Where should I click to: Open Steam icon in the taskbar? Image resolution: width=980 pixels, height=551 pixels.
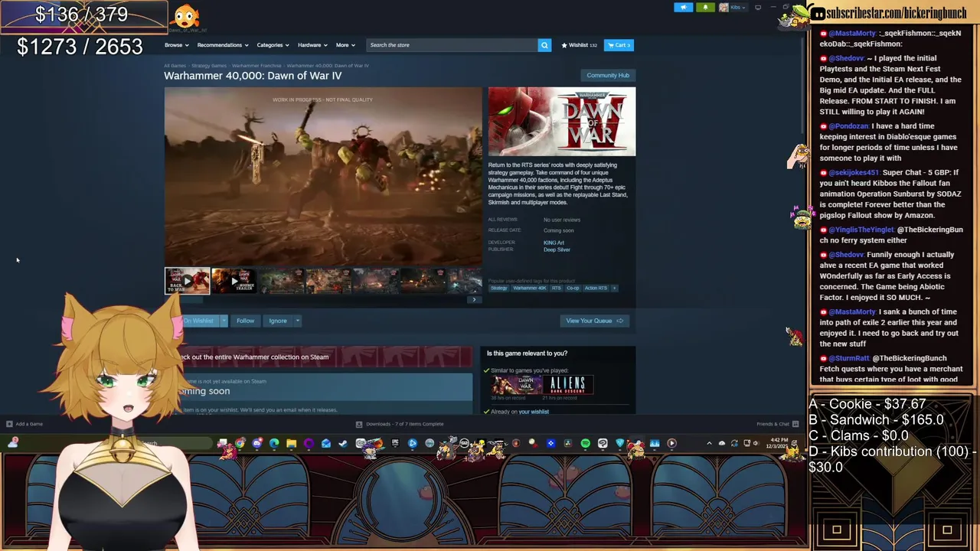click(342, 443)
